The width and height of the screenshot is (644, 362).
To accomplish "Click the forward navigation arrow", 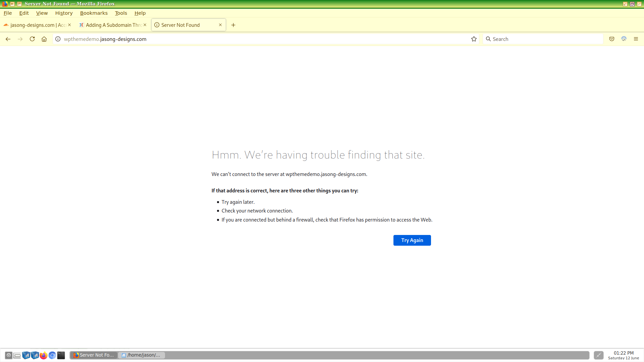I will click(x=20, y=39).
